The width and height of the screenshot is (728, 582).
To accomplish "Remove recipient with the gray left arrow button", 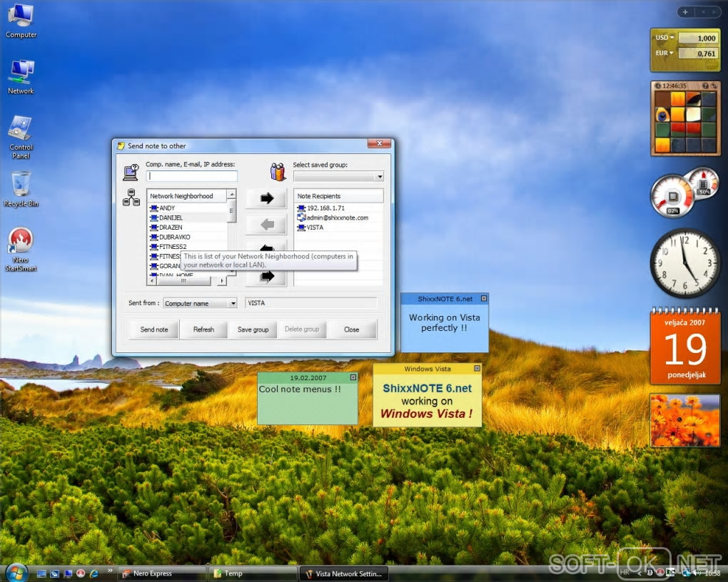I will click(266, 225).
